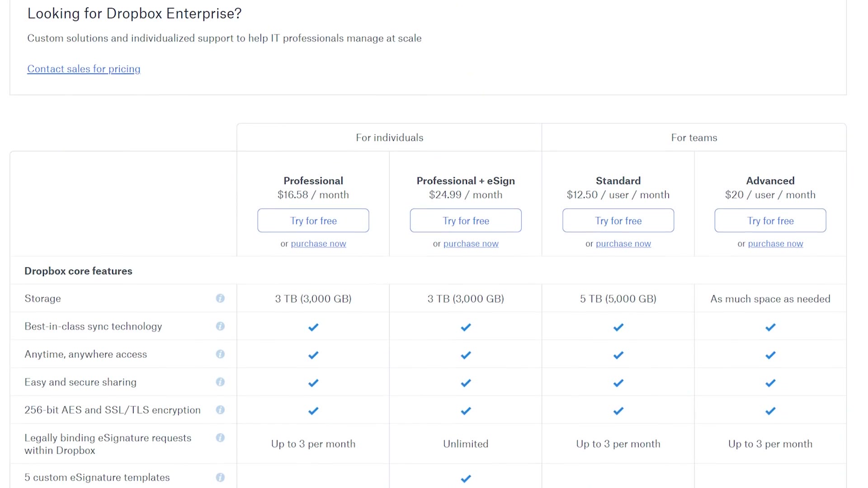Click the Professional + eSign plan title
Screen dimensions: 868x488
(x=466, y=181)
